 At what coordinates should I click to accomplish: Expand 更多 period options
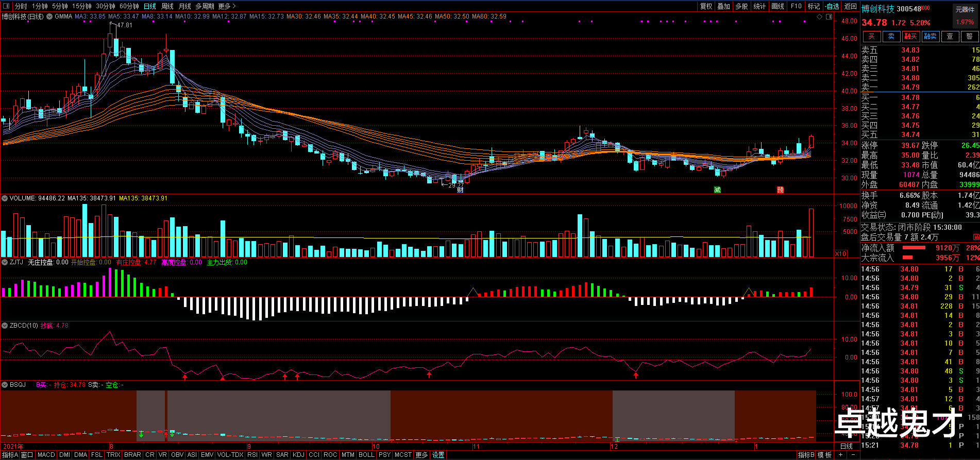227,6
